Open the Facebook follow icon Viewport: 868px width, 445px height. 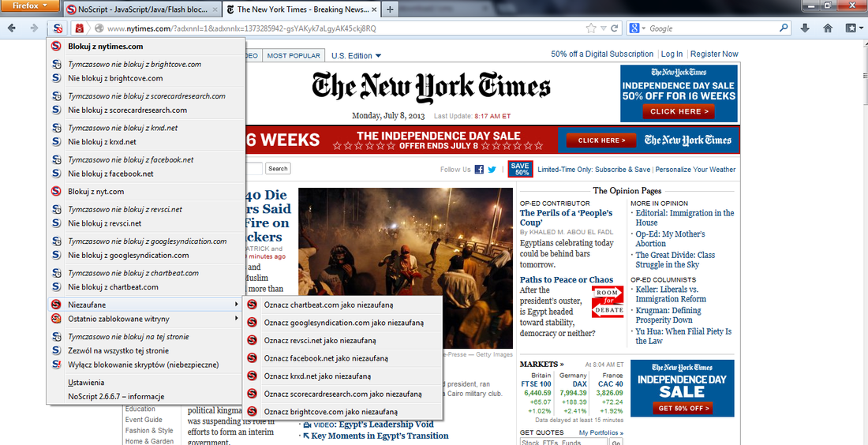point(480,170)
